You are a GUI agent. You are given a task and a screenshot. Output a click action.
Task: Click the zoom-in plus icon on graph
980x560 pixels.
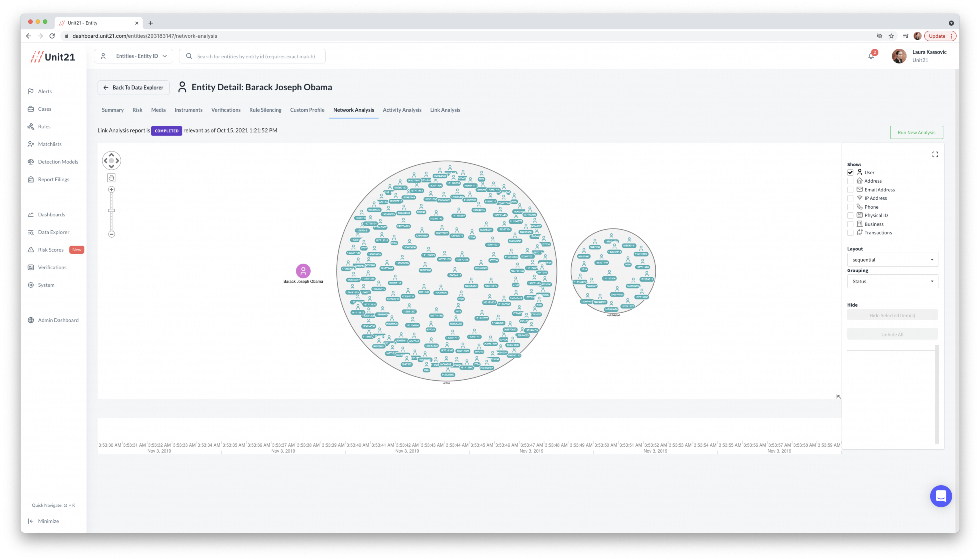click(111, 190)
